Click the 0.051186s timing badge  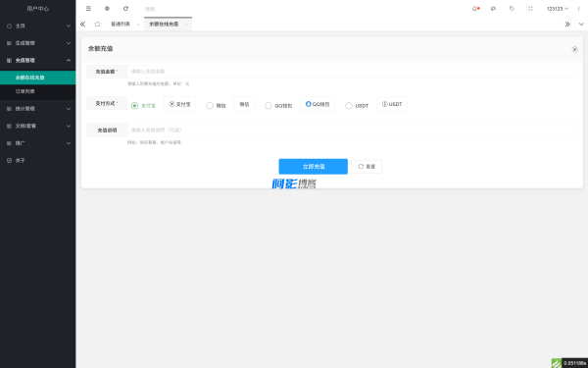click(574, 363)
